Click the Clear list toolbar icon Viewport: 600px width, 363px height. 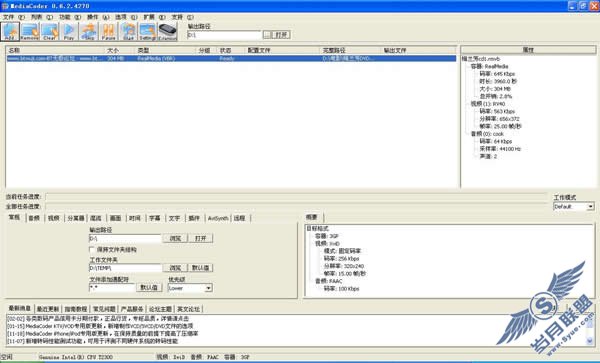[x=49, y=31]
